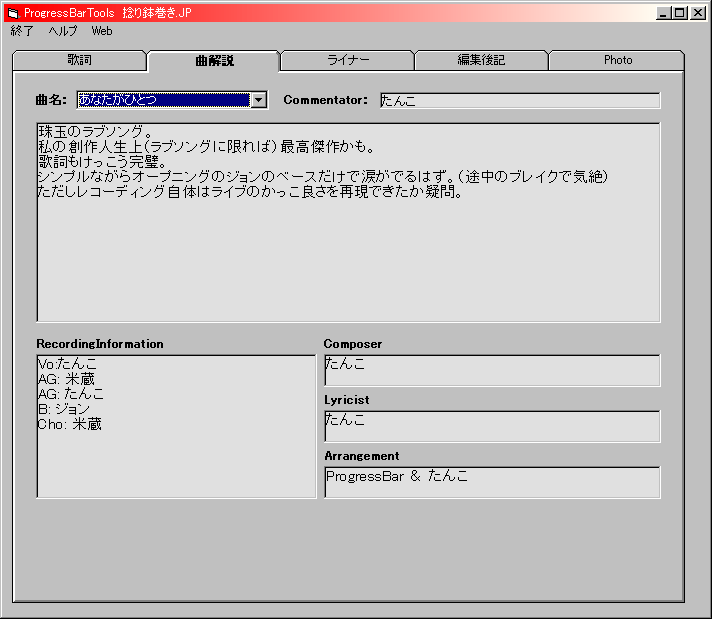Click the line 珠玉のラブソング。
712x619 pixels.
click(x=96, y=132)
